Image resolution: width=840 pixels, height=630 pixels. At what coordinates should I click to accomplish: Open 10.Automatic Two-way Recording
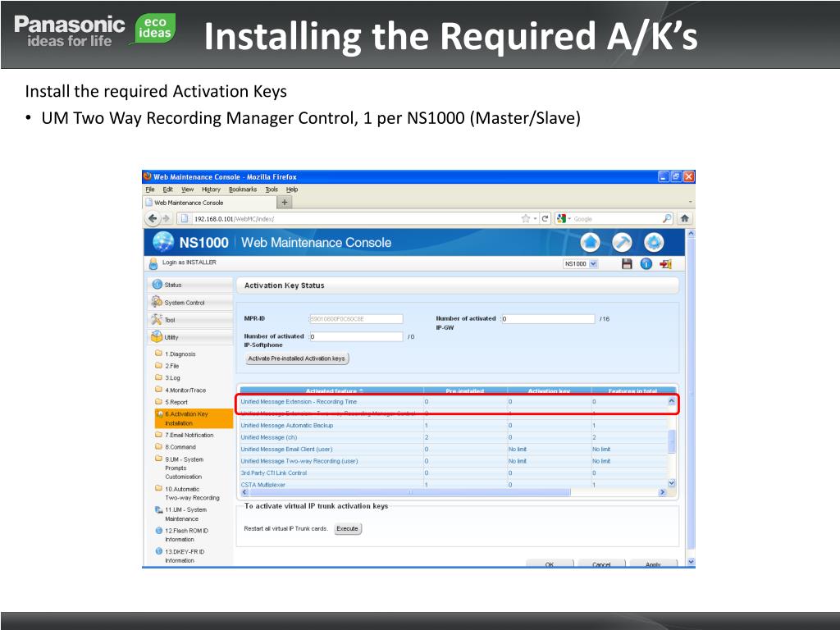[192, 493]
